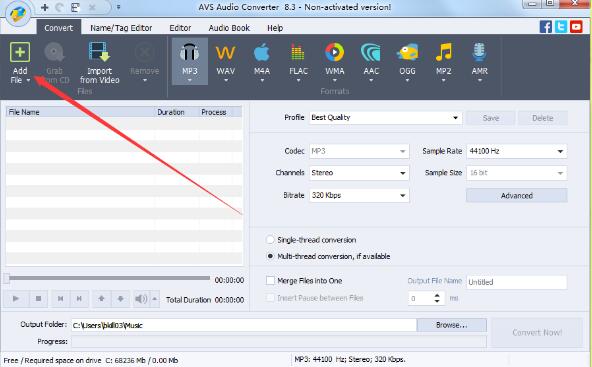592x367 pixels.
Task: Open the Editor tab
Action: [180, 28]
